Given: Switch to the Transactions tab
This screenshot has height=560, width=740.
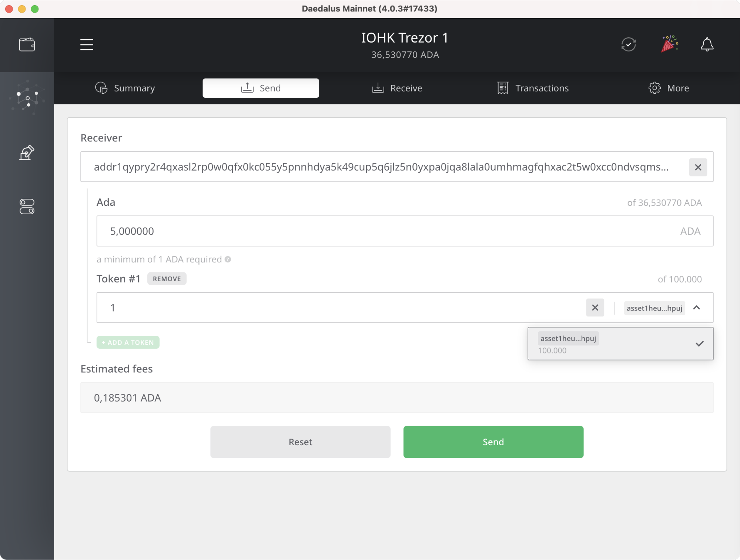Looking at the screenshot, I should [533, 88].
